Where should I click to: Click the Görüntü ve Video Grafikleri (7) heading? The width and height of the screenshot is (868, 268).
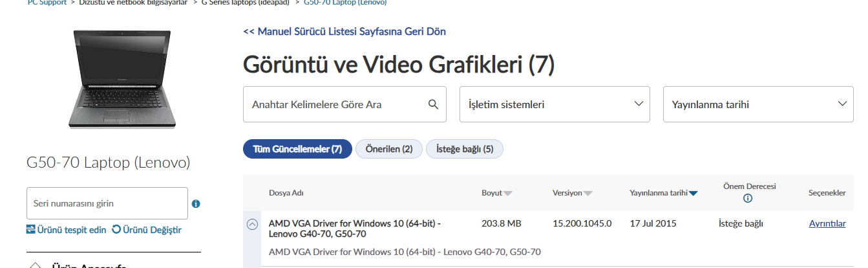(x=399, y=64)
